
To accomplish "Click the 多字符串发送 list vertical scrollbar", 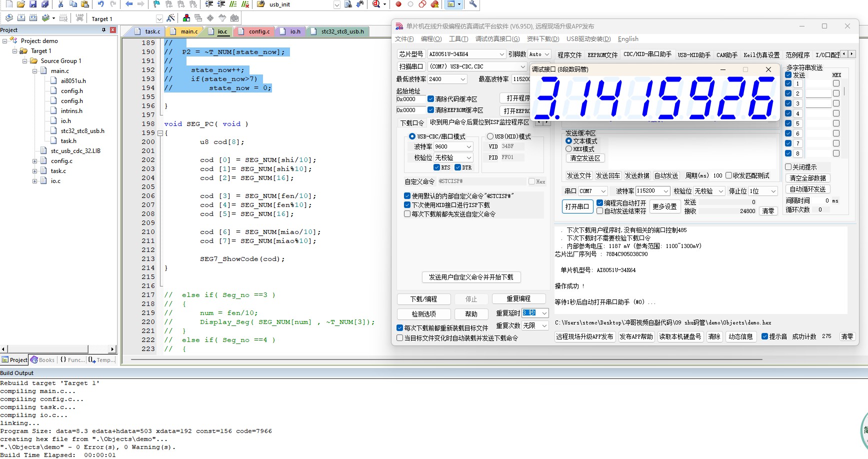I will tap(844, 91).
